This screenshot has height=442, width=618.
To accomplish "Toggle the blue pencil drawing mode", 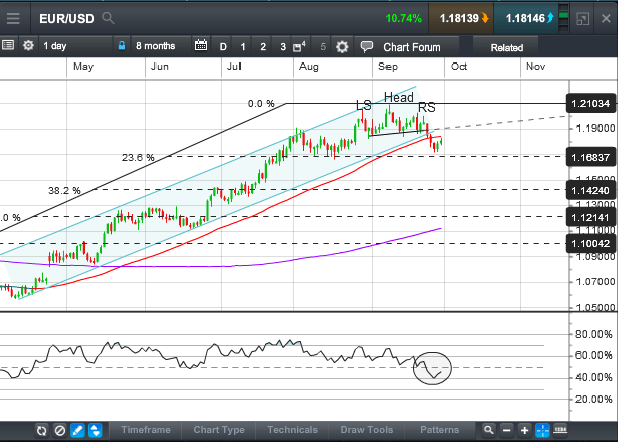I will (x=77, y=431).
